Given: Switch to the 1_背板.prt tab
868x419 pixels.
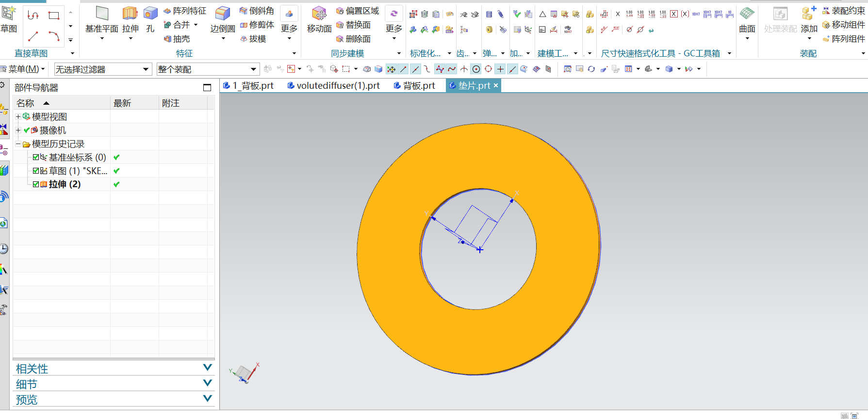Looking at the screenshot, I should (248, 85).
